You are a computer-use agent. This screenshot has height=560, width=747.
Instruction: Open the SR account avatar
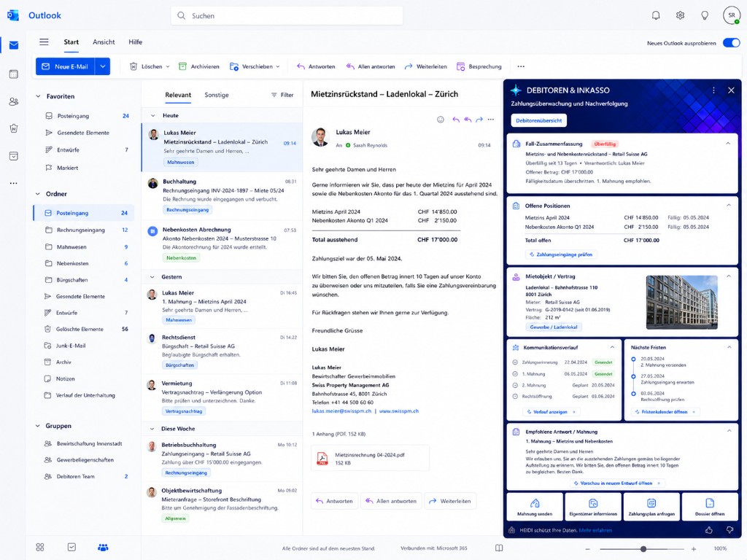coord(732,15)
